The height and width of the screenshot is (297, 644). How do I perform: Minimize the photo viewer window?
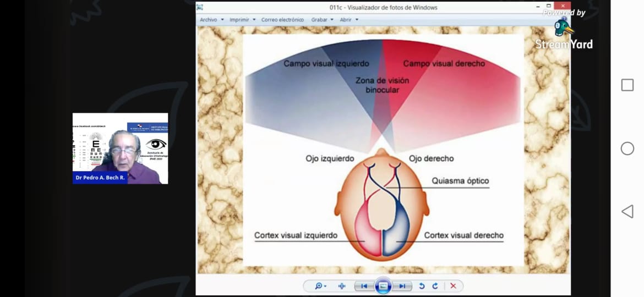tap(538, 7)
